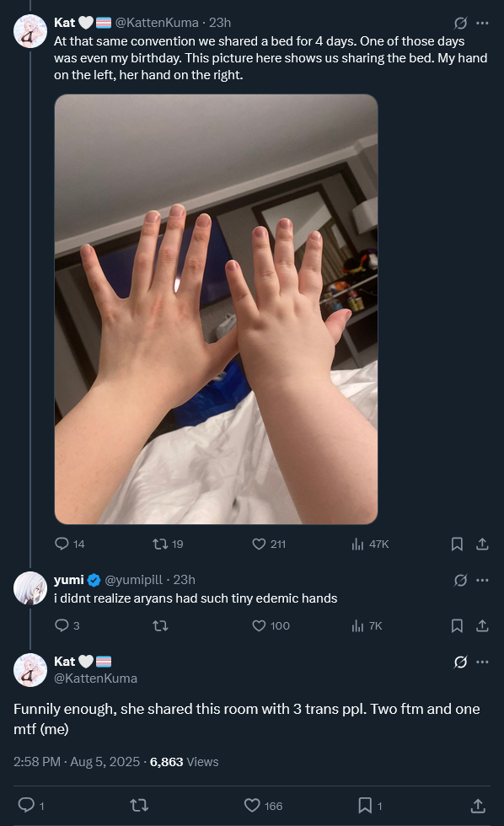This screenshot has height=826, width=504.
Task: Reply to the tweet with 14 comments
Action: 62,544
